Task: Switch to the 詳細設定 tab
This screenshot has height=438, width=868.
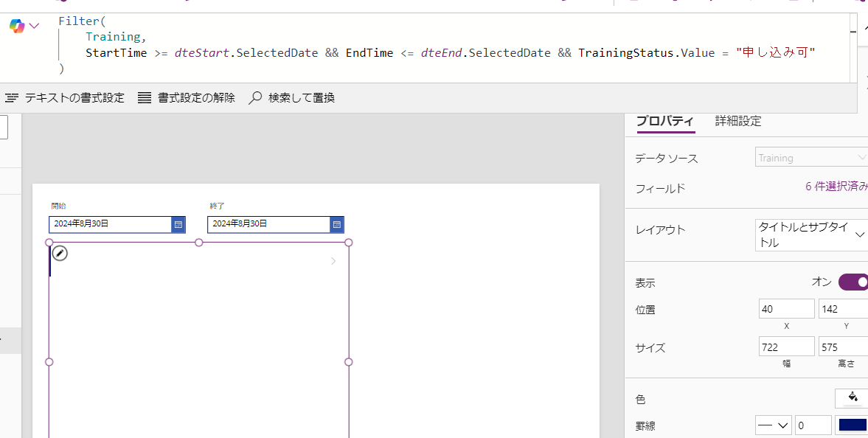Action: [738, 121]
